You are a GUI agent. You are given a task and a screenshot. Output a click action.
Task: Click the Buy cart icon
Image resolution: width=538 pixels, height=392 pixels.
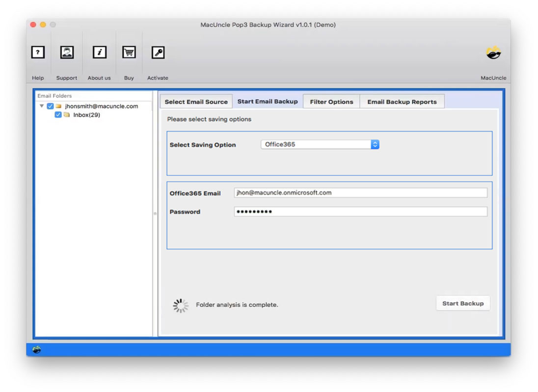pyautogui.click(x=129, y=52)
